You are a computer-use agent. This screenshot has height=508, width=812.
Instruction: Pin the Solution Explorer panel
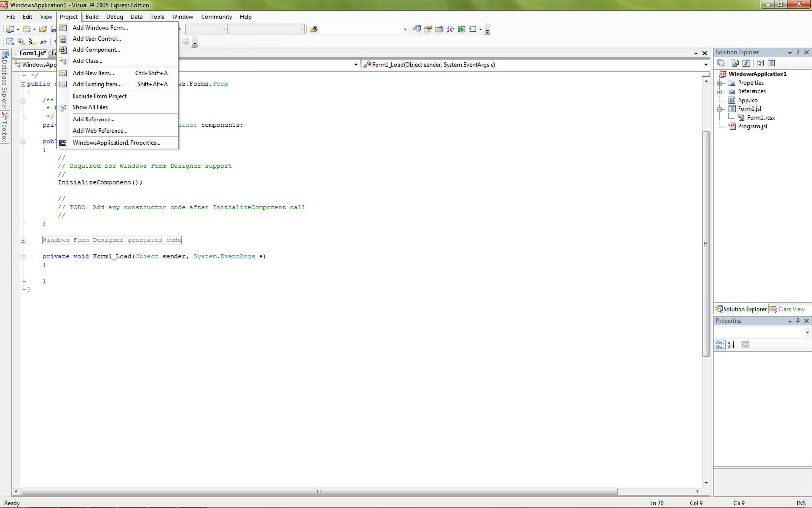click(798, 52)
